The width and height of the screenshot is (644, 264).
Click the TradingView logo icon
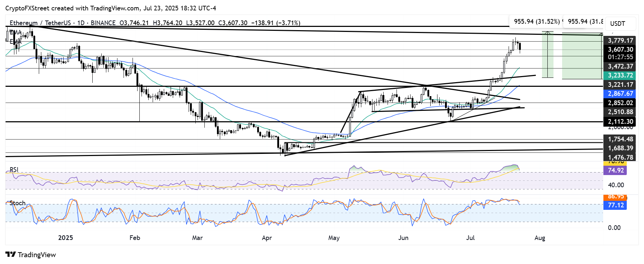11,255
